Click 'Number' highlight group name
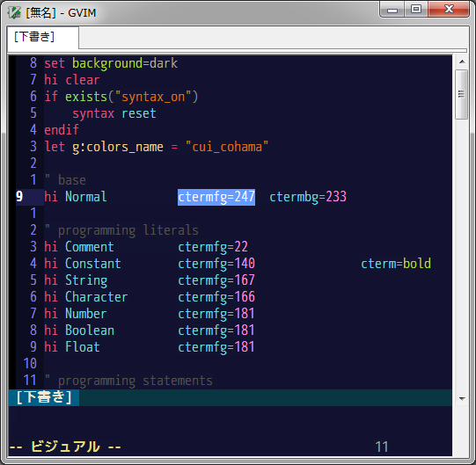Screen dimensions: 476x465 pyautogui.click(x=86, y=314)
